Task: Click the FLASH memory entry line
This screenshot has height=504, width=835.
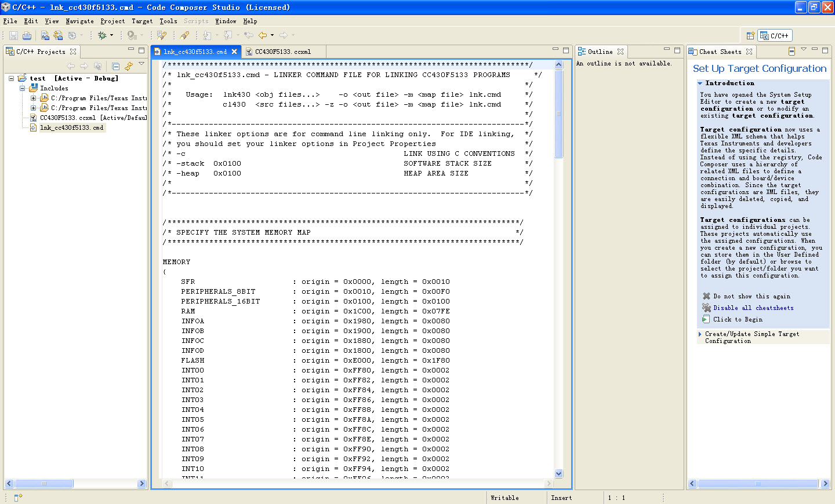Action: pos(315,360)
